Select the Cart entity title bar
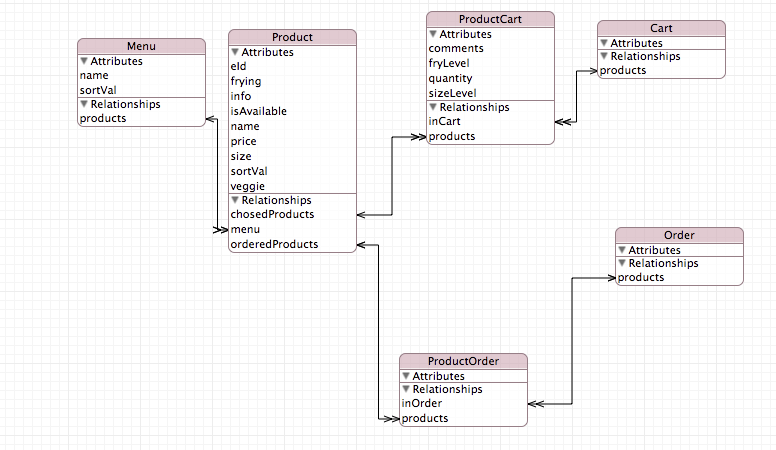Viewport: 776px width, 450px height. (661, 28)
